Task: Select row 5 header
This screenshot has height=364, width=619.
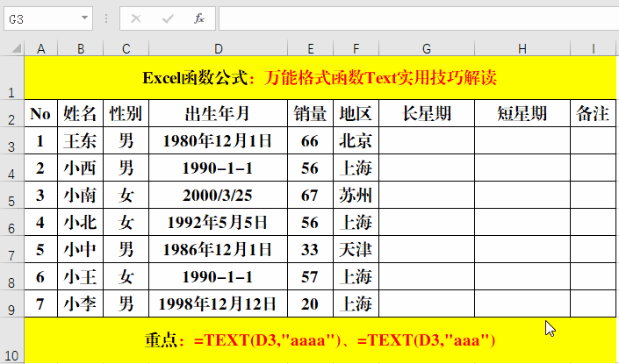Action: (x=11, y=195)
